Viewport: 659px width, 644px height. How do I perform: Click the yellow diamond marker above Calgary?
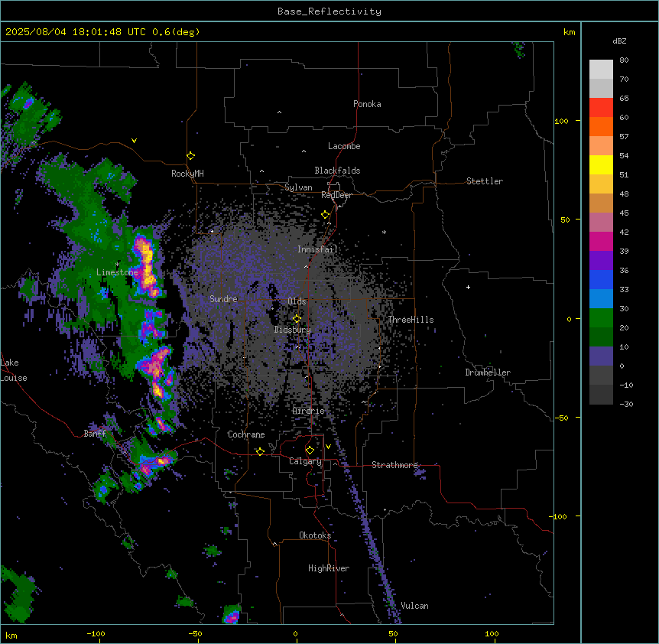tap(310, 450)
